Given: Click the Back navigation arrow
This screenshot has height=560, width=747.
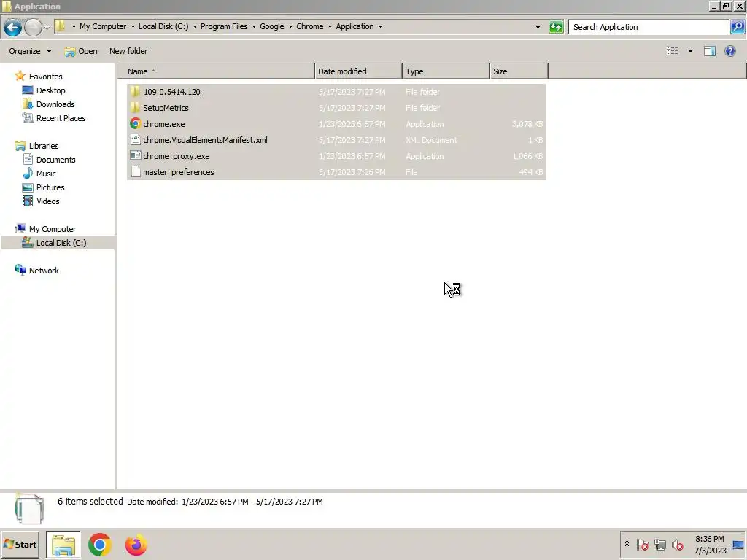Looking at the screenshot, I should 13,28.
